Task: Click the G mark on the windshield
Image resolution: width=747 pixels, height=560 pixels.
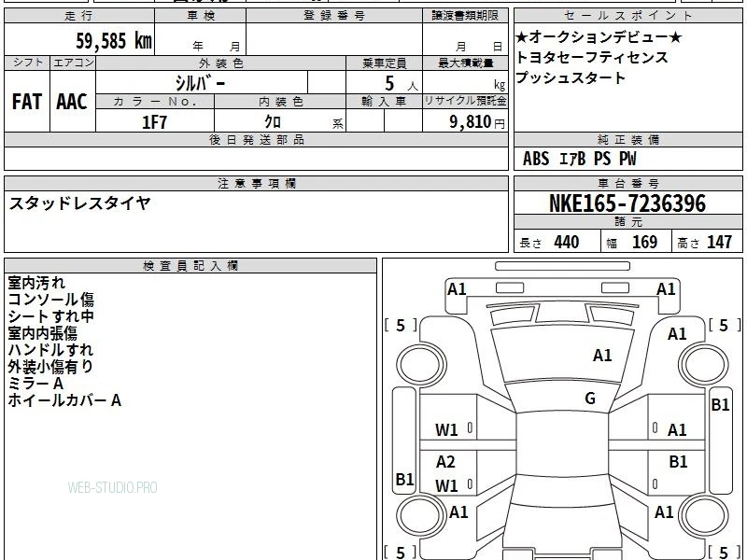Action: coord(590,398)
